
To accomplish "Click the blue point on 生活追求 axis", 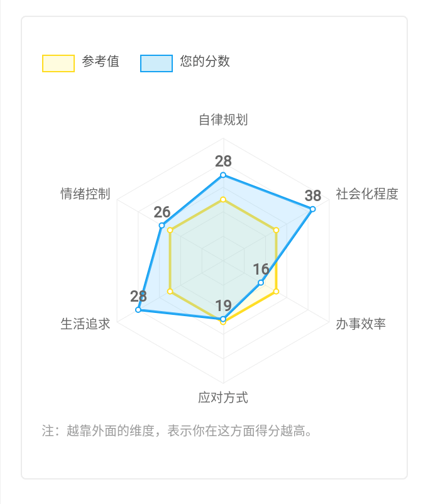I will click(x=138, y=310).
